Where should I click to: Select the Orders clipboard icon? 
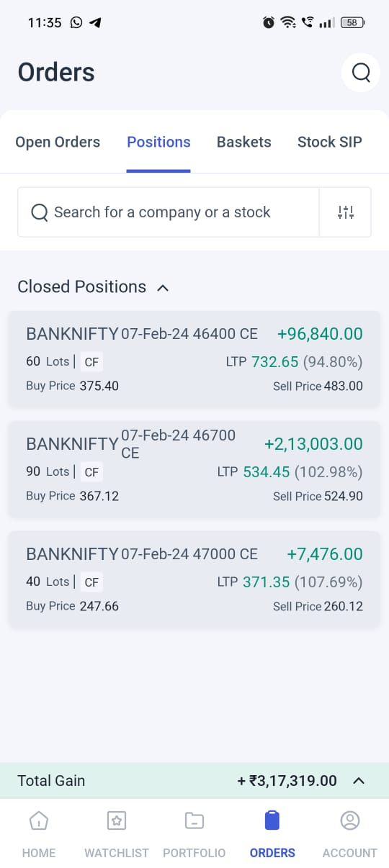click(272, 820)
